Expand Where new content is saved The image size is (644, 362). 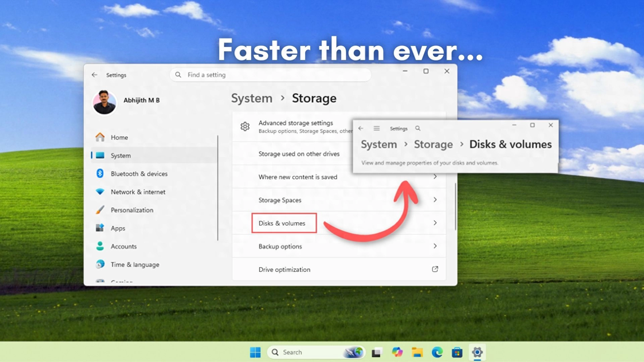[298, 177]
